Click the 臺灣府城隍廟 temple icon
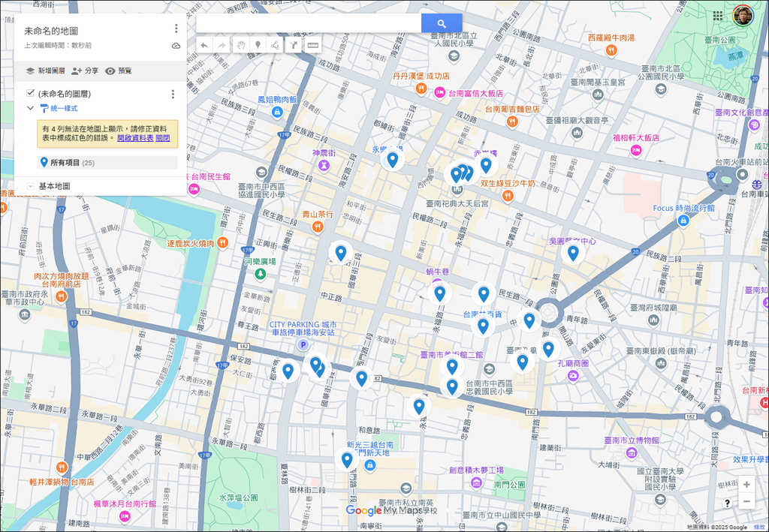The image size is (769, 532). (x=653, y=320)
